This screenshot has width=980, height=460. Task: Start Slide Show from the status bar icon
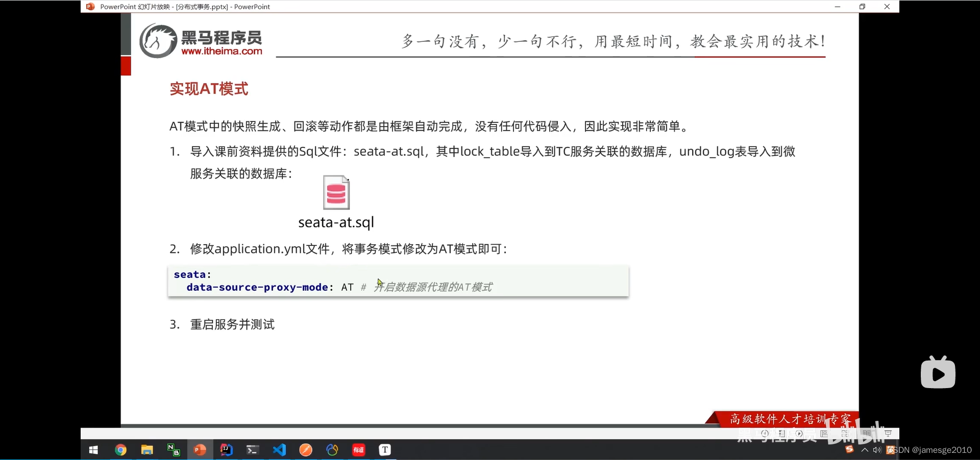coord(888,433)
